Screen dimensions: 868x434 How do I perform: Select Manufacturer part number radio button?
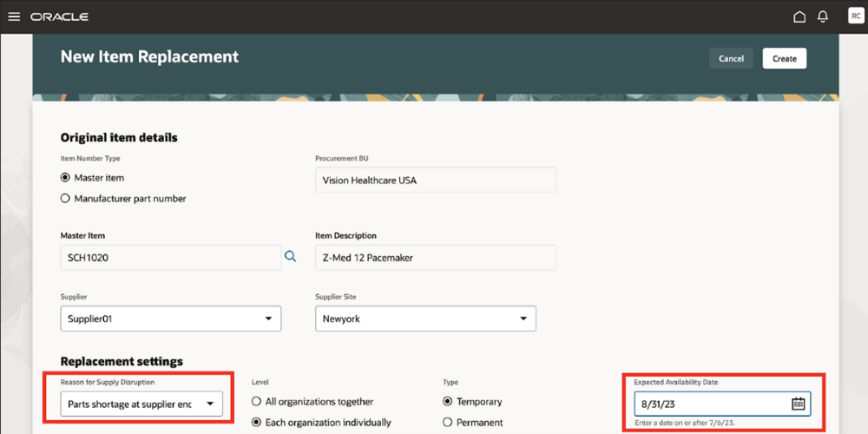click(x=65, y=199)
